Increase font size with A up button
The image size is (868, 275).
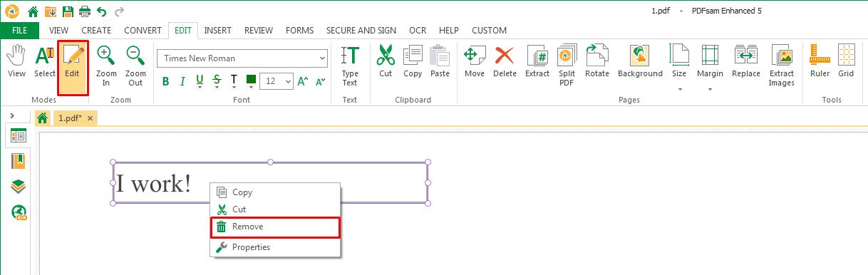[303, 81]
